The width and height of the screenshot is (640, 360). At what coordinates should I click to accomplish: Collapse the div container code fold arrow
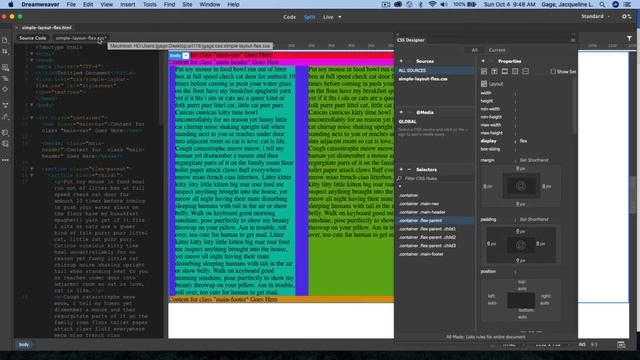coord(32,118)
